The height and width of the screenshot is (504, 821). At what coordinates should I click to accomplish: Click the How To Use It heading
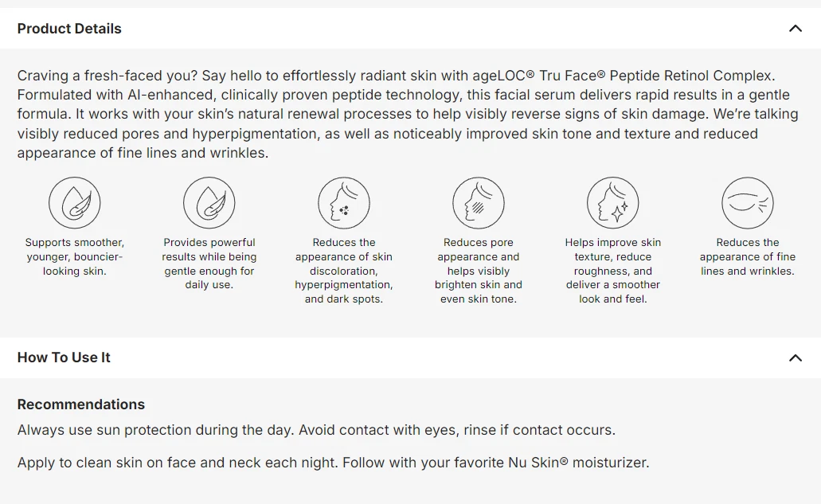click(x=64, y=357)
